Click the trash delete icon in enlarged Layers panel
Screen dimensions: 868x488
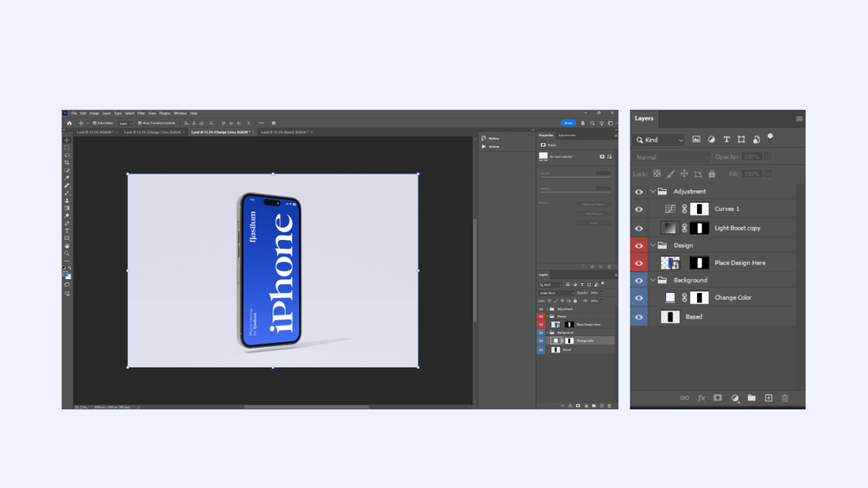pyautogui.click(x=785, y=398)
